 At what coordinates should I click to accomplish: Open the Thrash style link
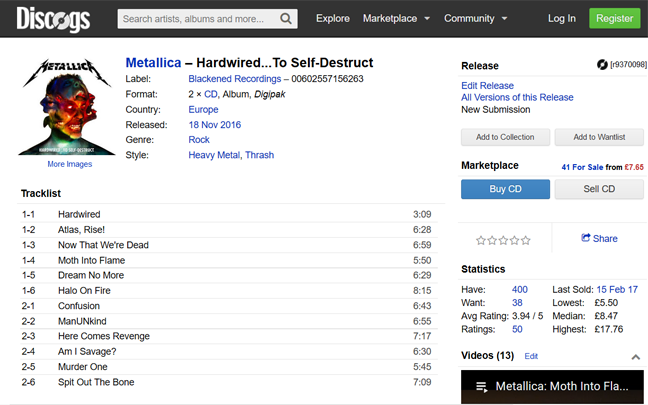pos(260,155)
